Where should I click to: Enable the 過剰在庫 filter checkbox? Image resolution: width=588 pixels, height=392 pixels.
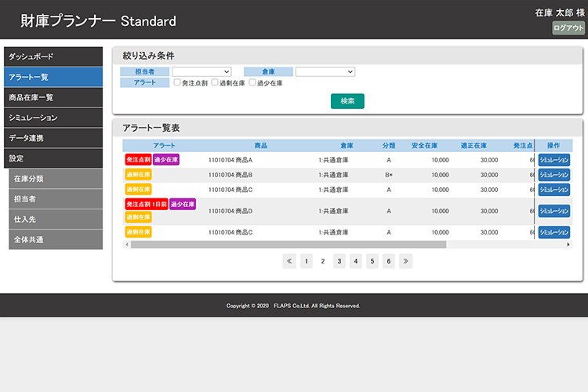216,82
